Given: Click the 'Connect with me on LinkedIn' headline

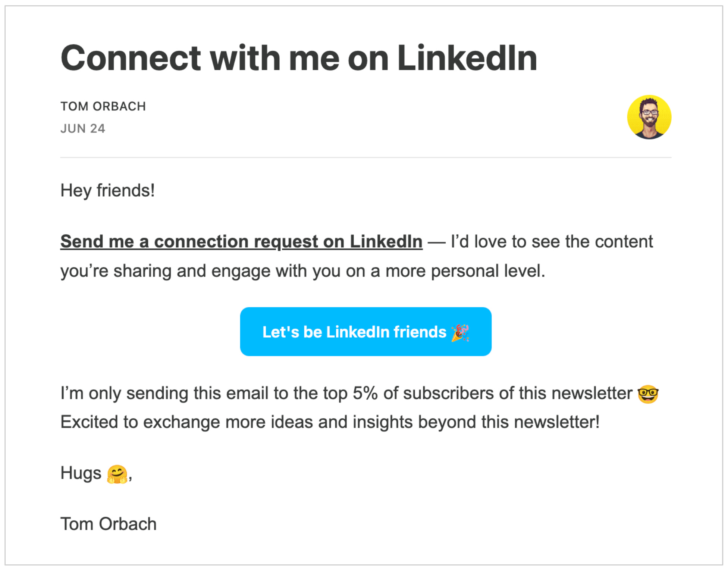Looking at the screenshot, I should pos(299,58).
